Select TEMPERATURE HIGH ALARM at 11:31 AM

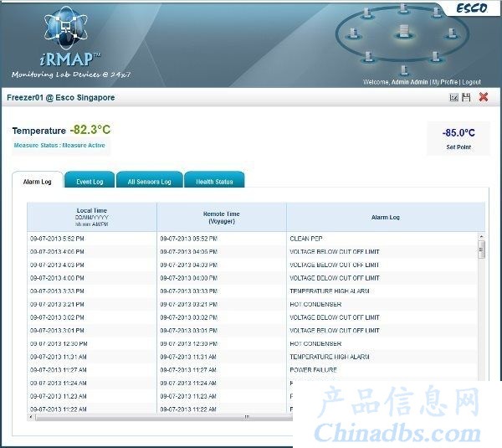330,357
